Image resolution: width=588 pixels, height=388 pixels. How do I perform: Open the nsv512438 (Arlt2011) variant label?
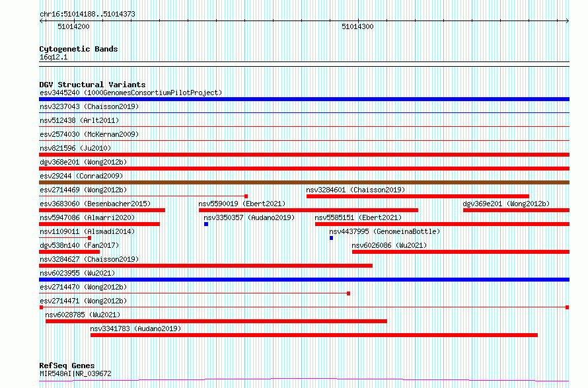click(x=79, y=120)
